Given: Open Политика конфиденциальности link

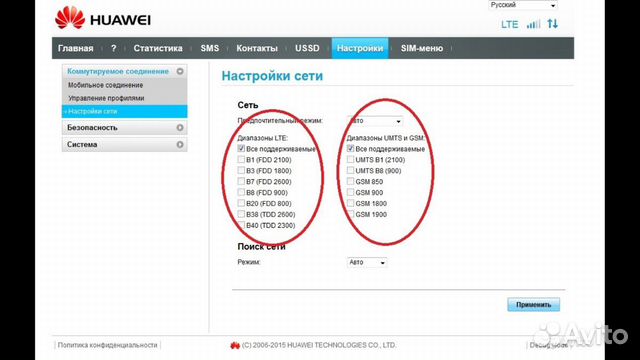Looking at the screenshot, I should (x=107, y=345).
